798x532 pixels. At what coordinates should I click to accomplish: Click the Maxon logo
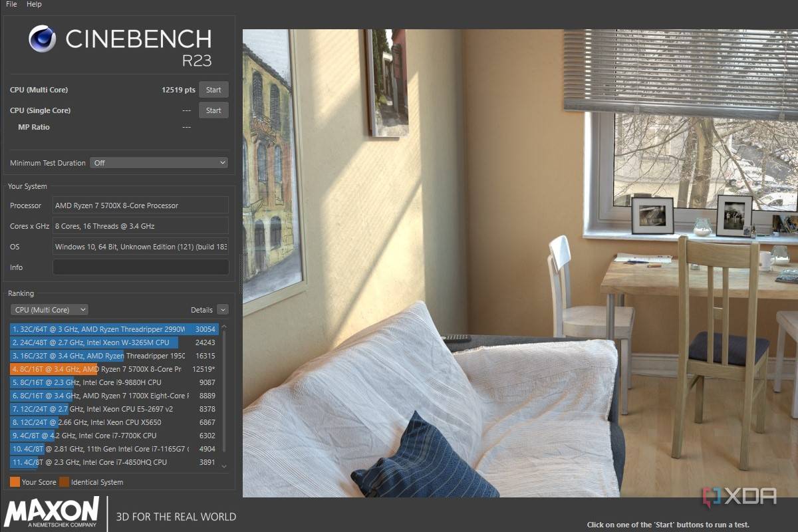52,513
